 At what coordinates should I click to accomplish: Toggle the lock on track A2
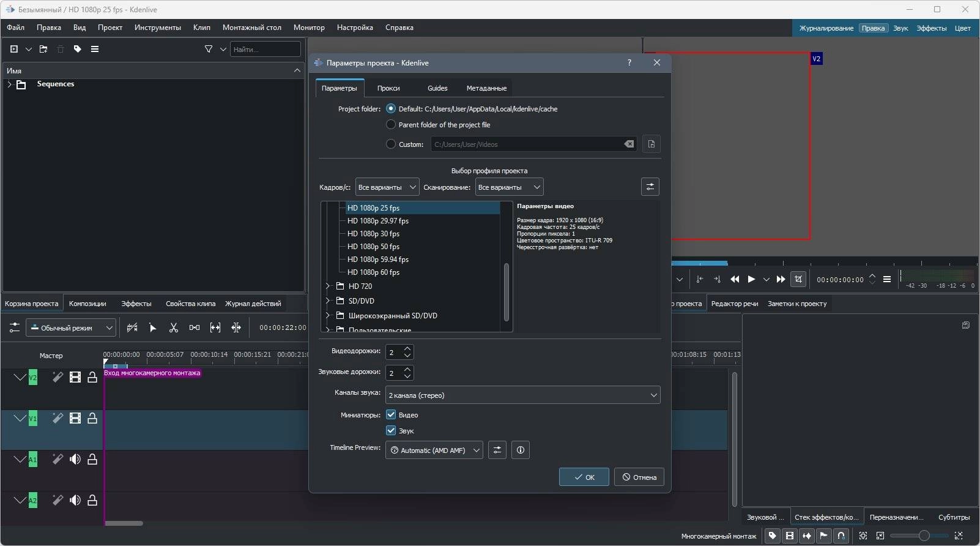[92, 500]
